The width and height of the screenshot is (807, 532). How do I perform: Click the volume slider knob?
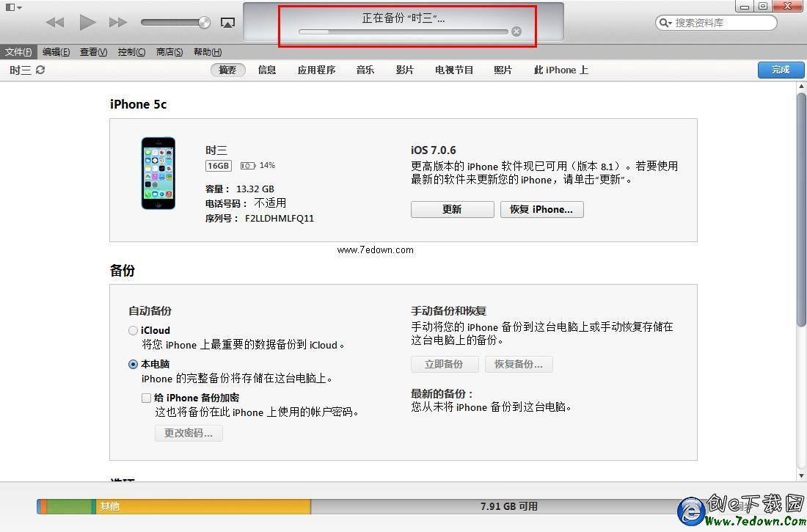[x=204, y=23]
